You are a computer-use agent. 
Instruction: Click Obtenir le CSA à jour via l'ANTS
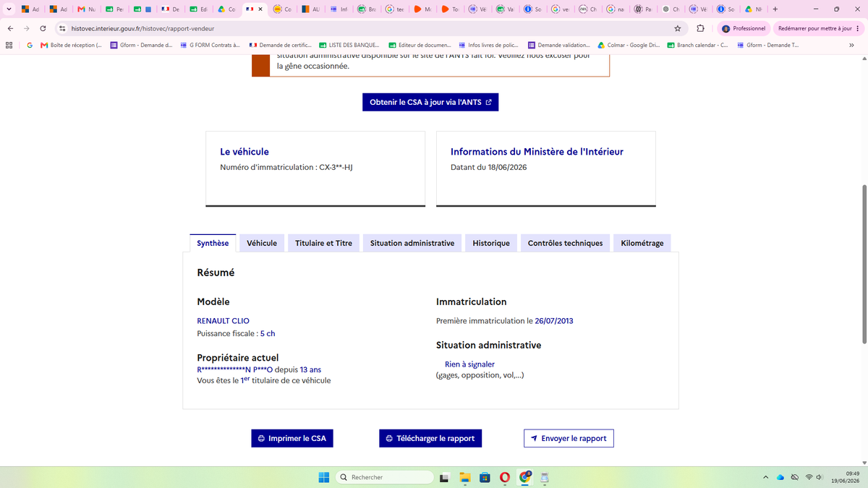(x=430, y=102)
